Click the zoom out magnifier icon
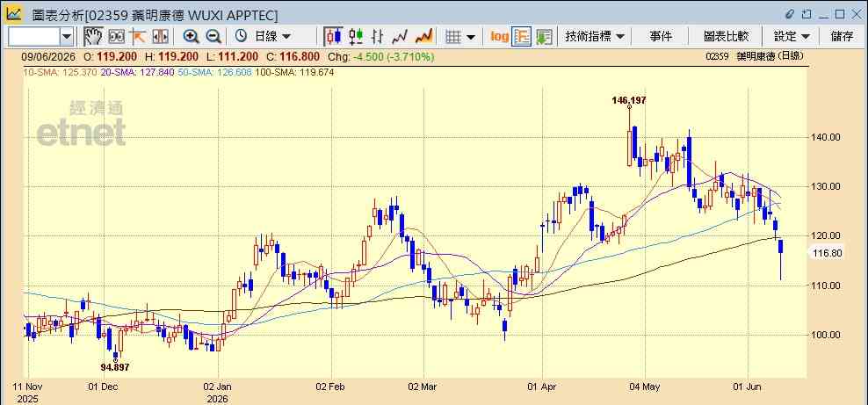 tap(213, 37)
